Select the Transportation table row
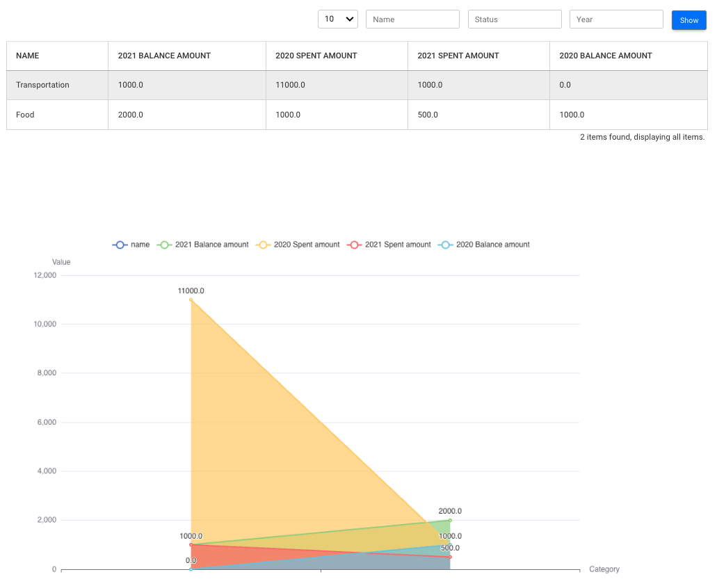Screen dimensions: 717x588 [42, 85]
